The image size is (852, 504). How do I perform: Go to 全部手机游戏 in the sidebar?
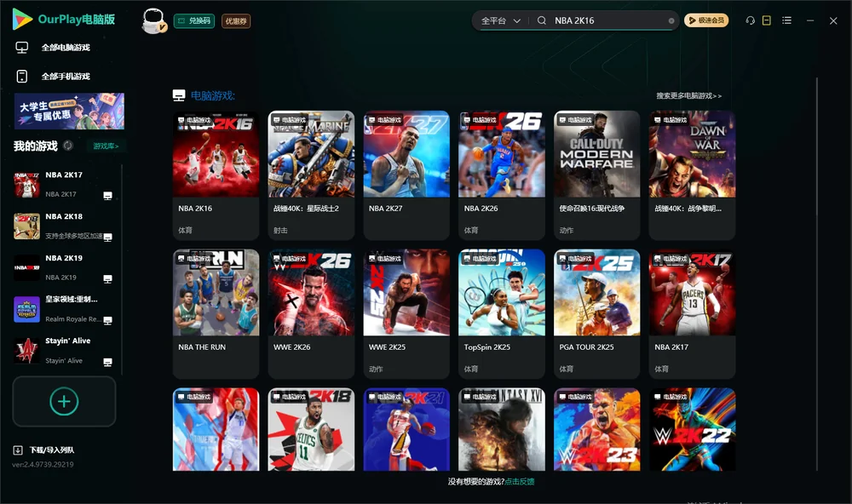coord(66,77)
